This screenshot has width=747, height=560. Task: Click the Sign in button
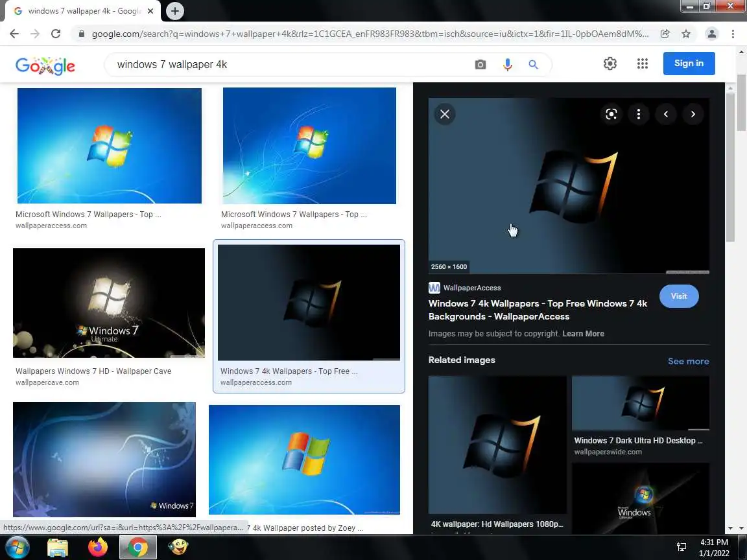pos(689,64)
